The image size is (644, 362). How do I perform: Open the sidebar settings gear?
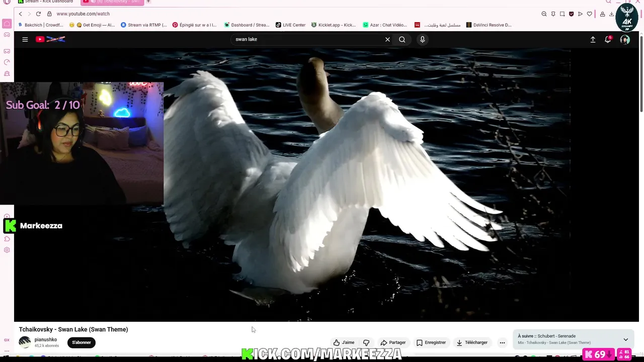(x=7, y=250)
